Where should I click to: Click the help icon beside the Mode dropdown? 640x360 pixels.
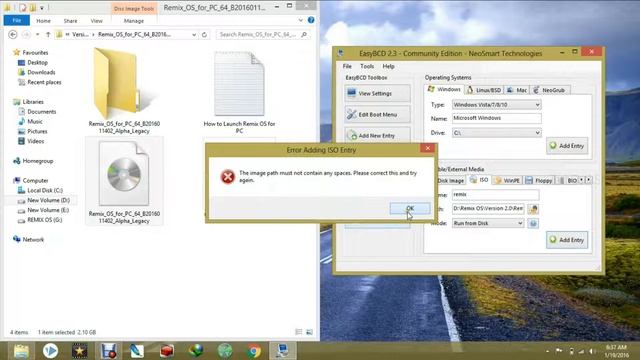point(533,223)
